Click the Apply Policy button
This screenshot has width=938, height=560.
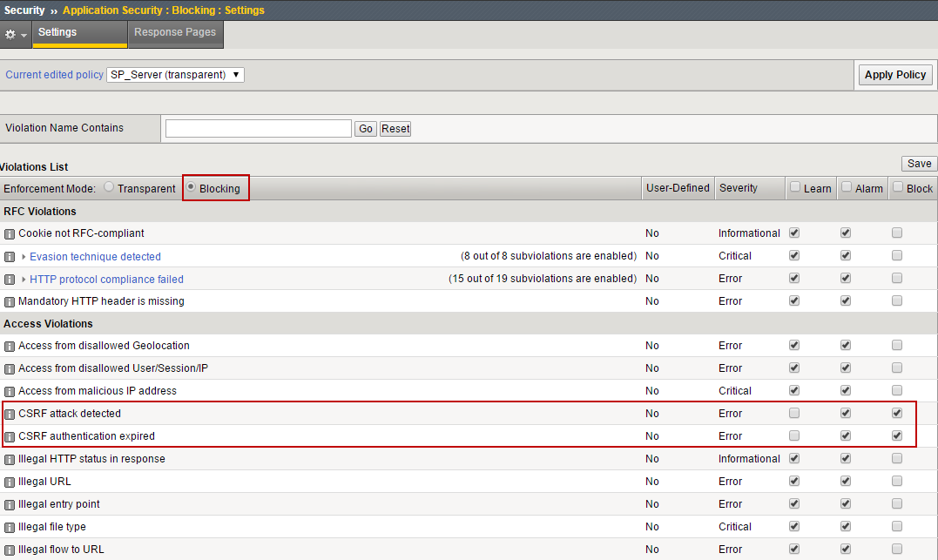click(x=894, y=75)
